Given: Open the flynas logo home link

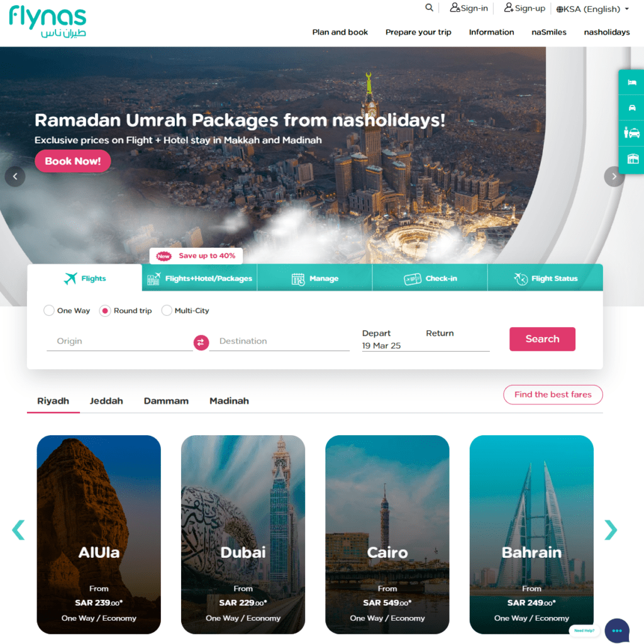Looking at the screenshot, I should (47, 22).
